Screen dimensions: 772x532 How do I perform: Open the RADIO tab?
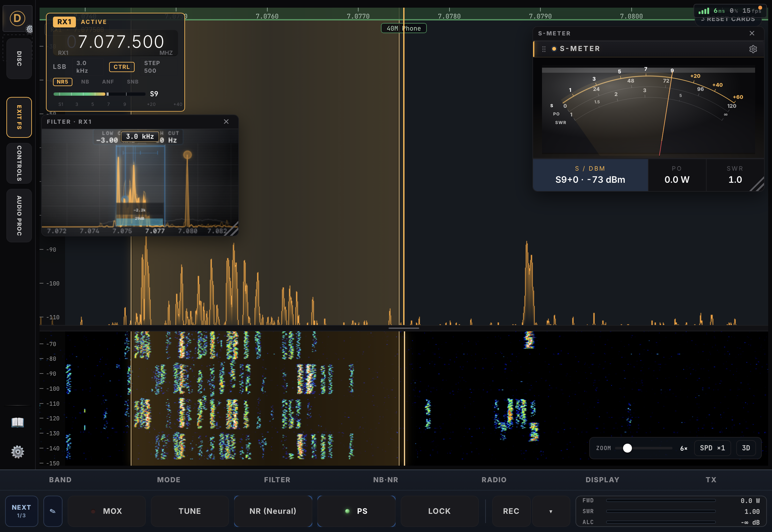tap(494, 480)
